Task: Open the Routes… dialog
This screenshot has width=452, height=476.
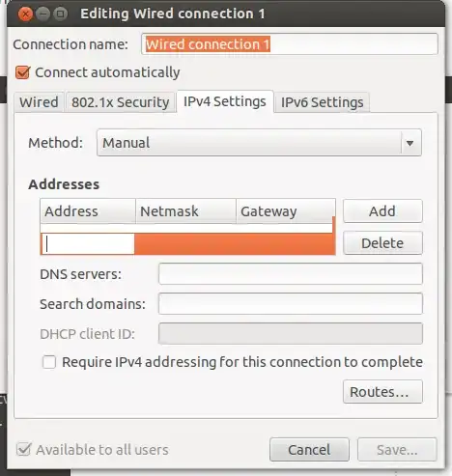Action: [382, 392]
